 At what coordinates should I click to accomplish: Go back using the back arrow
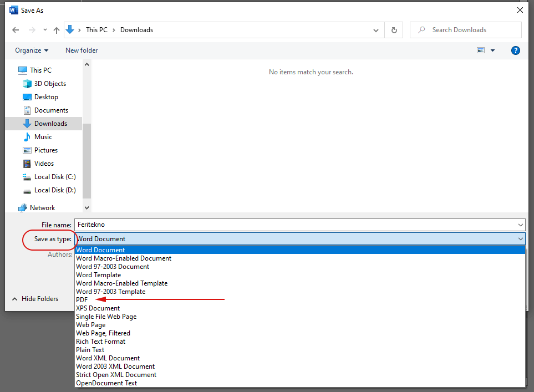coord(16,30)
